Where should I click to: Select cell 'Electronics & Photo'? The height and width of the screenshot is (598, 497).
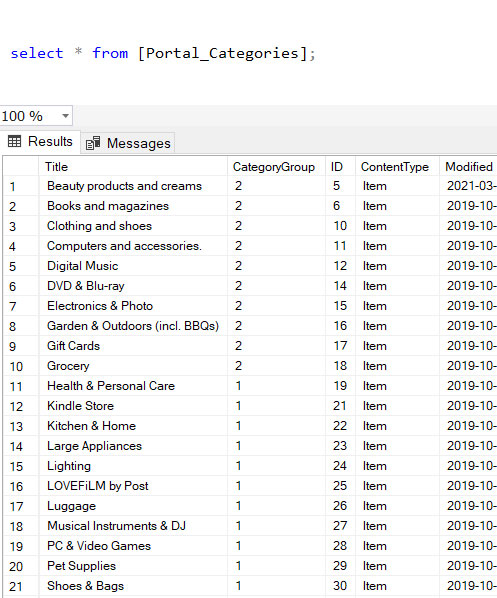133,306
